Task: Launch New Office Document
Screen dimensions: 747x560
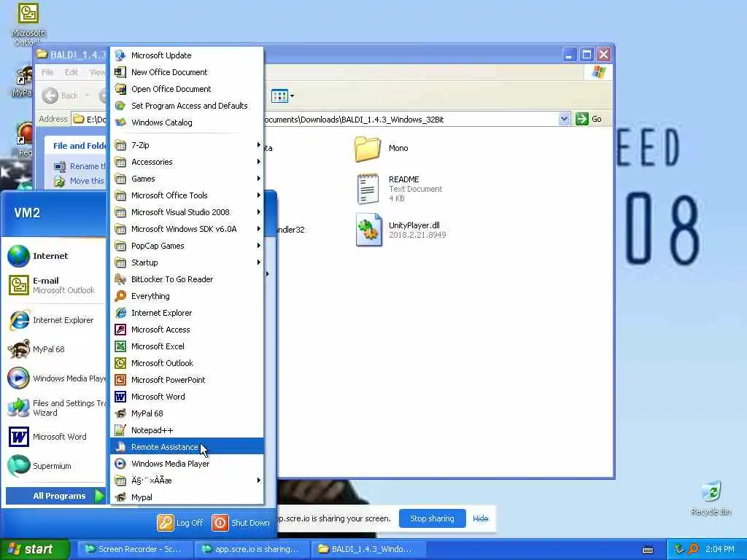Action: click(x=187, y=72)
